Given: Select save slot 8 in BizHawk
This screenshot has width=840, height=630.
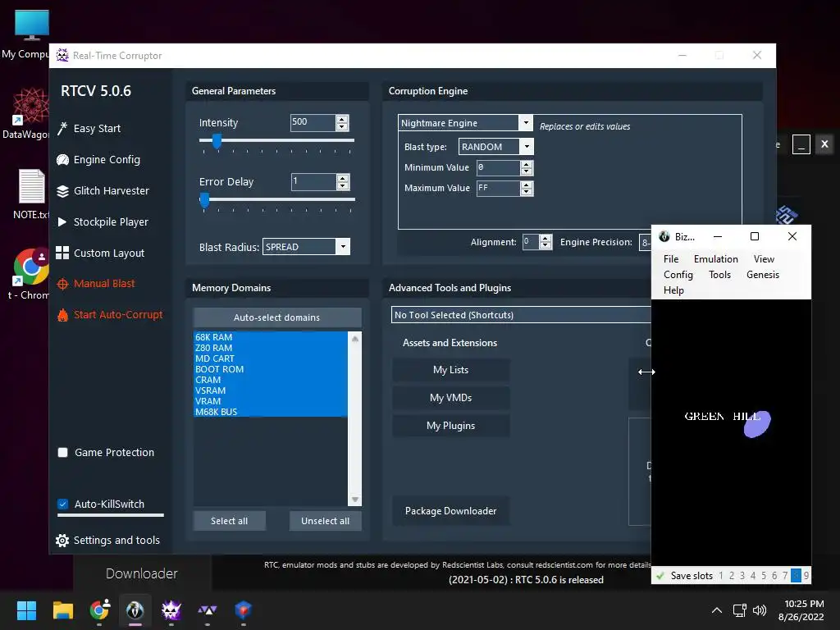Looking at the screenshot, I should [x=796, y=576].
